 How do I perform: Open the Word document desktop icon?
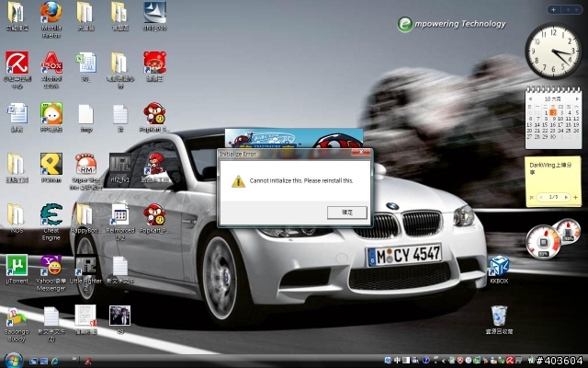[x=17, y=118]
